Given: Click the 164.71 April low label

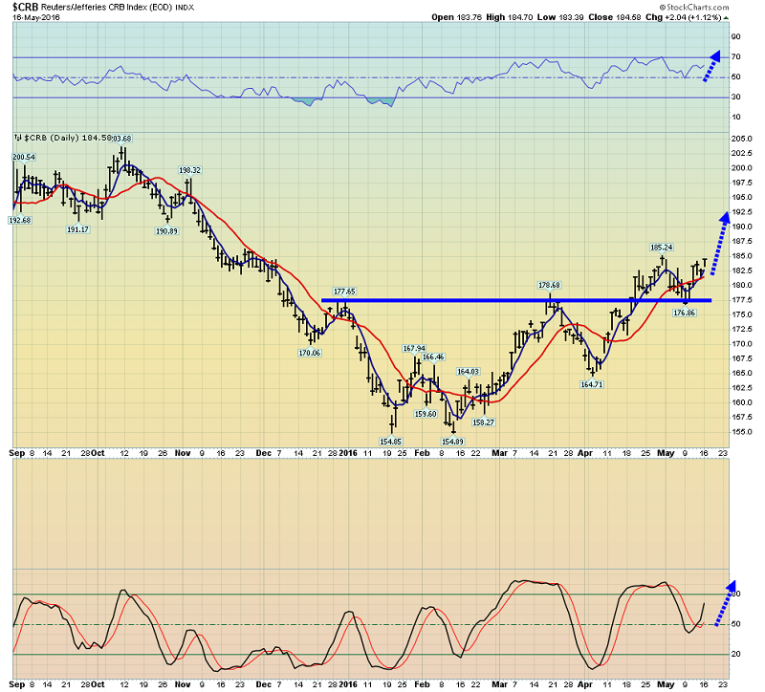Looking at the screenshot, I should (x=593, y=383).
